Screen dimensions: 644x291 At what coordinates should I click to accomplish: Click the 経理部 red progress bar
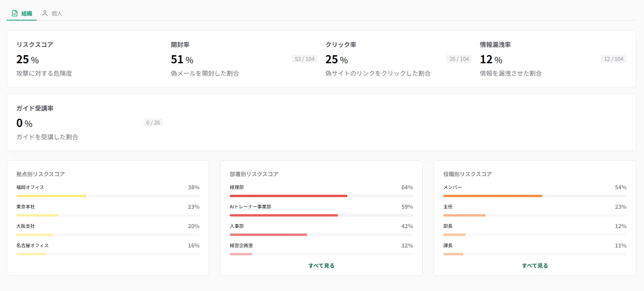[x=288, y=196]
